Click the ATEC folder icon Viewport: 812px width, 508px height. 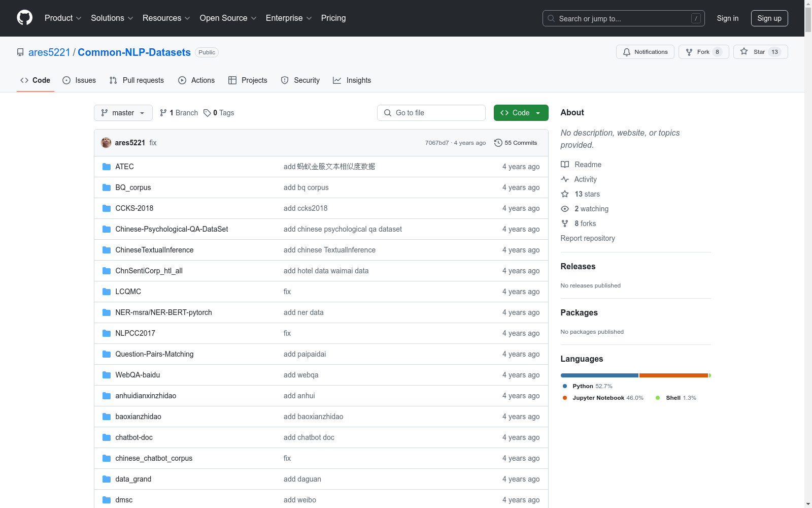[x=107, y=167]
